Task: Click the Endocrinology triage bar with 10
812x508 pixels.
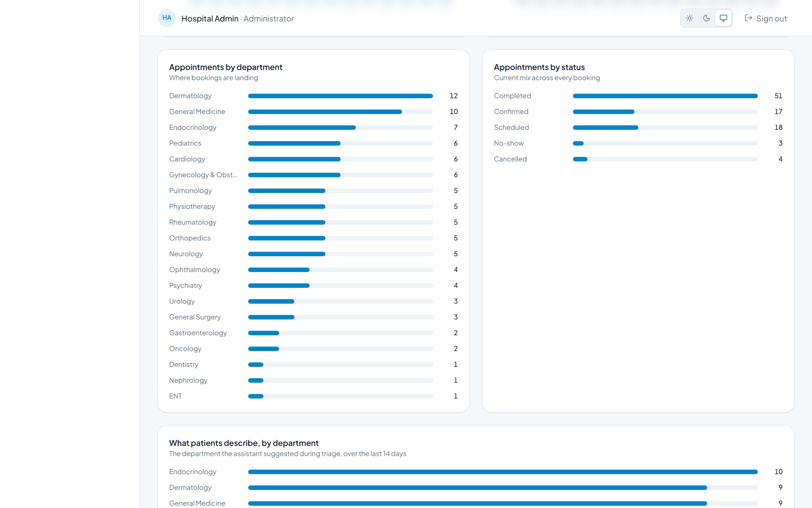Action: (x=503, y=472)
